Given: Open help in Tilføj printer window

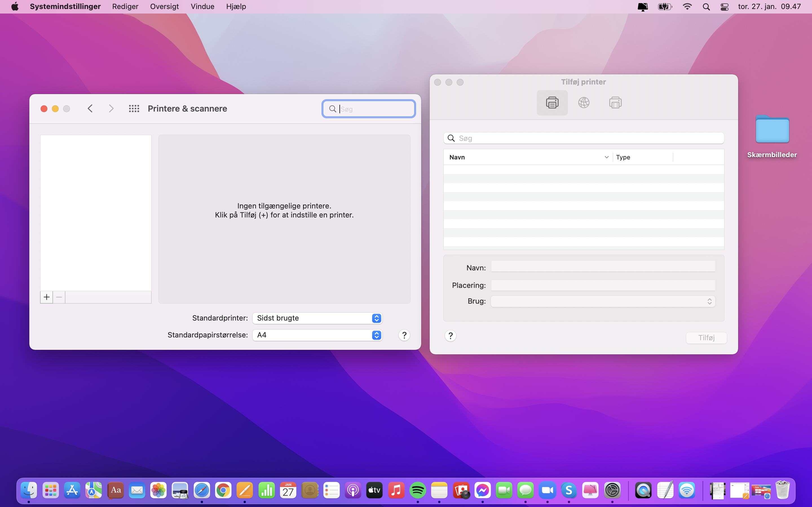Looking at the screenshot, I should point(450,336).
